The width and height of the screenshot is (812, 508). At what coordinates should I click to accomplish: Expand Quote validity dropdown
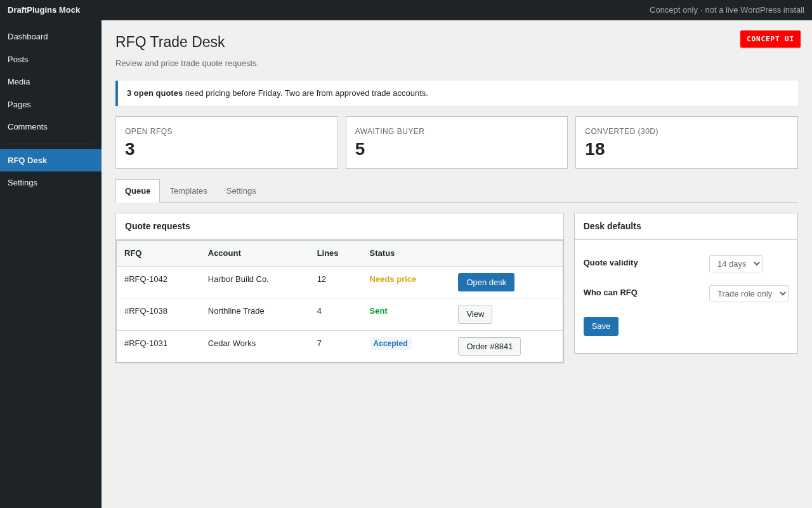tap(736, 264)
